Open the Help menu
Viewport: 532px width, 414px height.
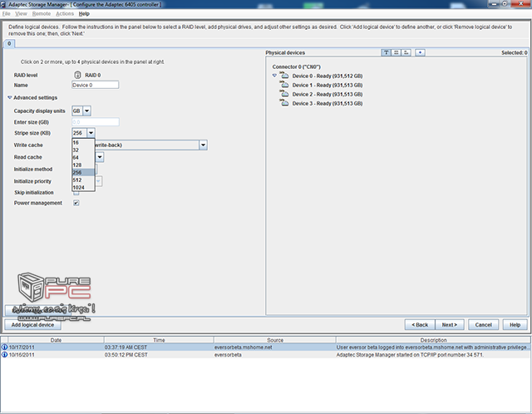tap(84, 13)
